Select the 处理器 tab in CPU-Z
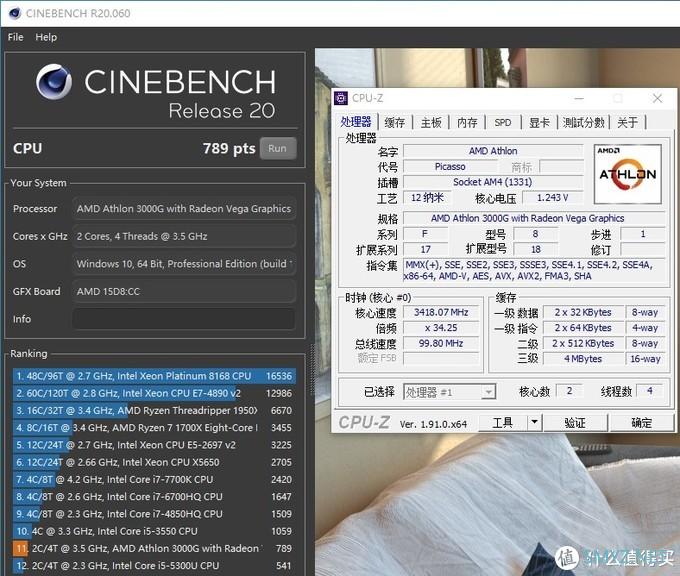The width and height of the screenshot is (680, 576). point(356,122)
